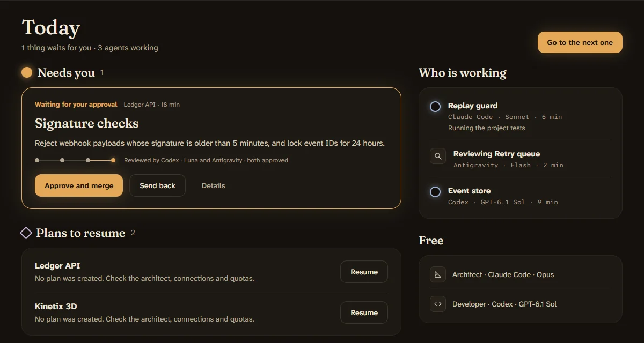
Task: Click the orange final step dot in review progress
Action: (113, 160)
